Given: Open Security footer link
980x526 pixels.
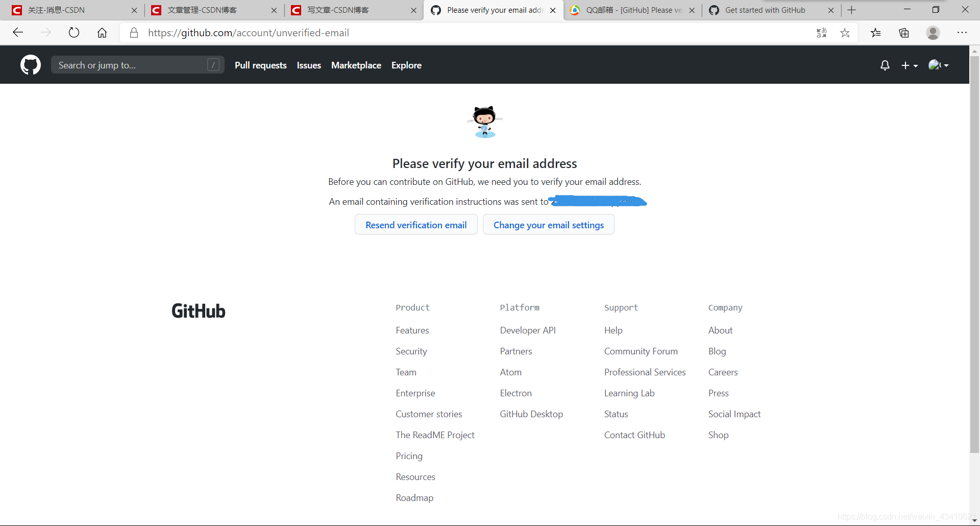Looking at the screenshot, I should 411,351.
